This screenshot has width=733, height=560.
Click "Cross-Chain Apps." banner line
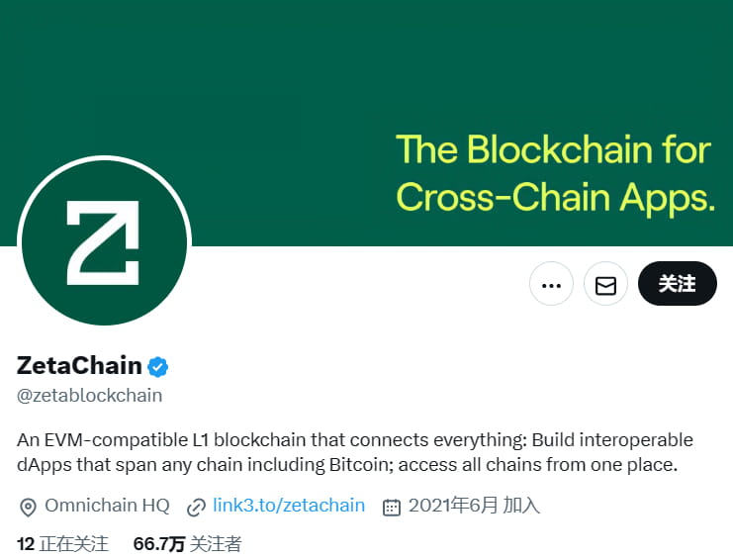(555, 196)
